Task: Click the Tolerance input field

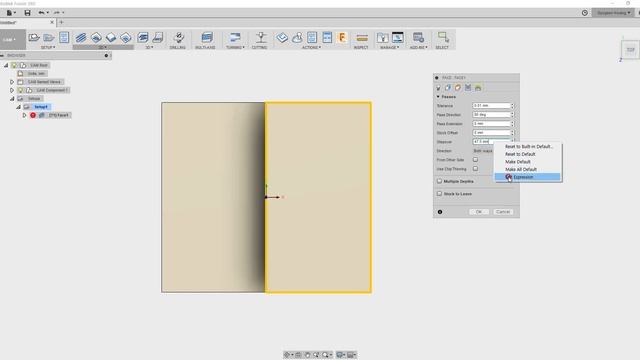Action: coord(491,106)
